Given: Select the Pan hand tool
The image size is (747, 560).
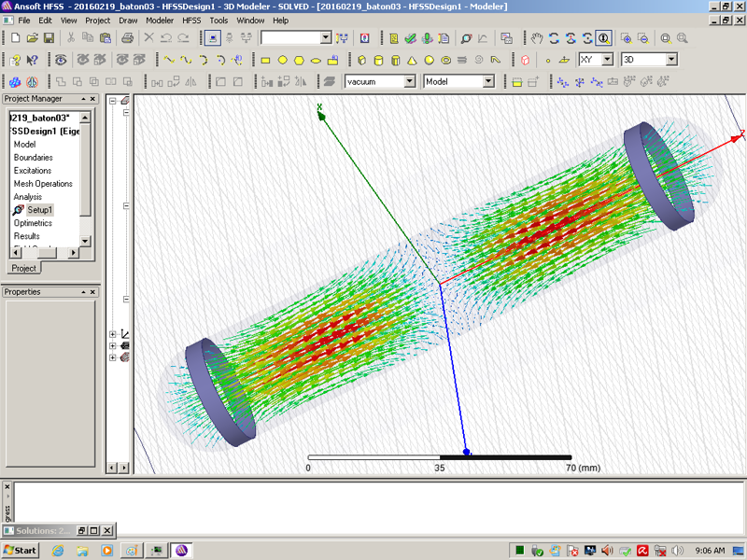Looking at the screenshot, I should (537, 38).
